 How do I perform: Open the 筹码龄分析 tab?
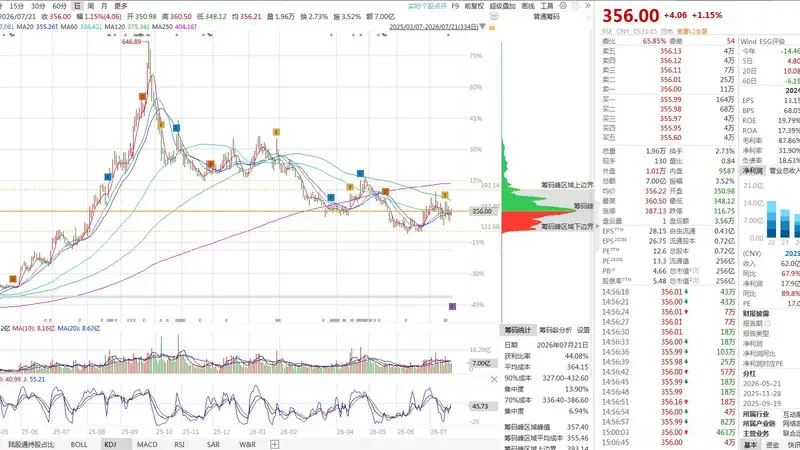tap(555, 330)
